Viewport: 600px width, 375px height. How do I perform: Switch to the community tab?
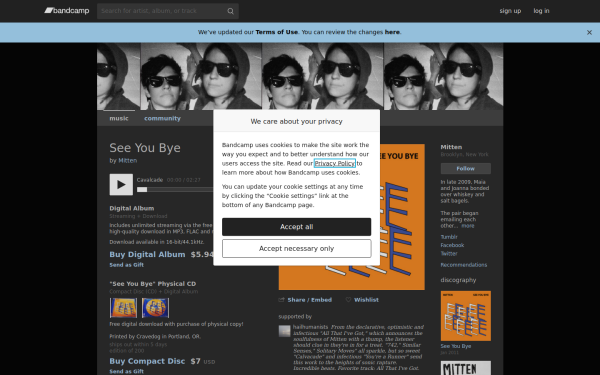click(x=162, y=118)
